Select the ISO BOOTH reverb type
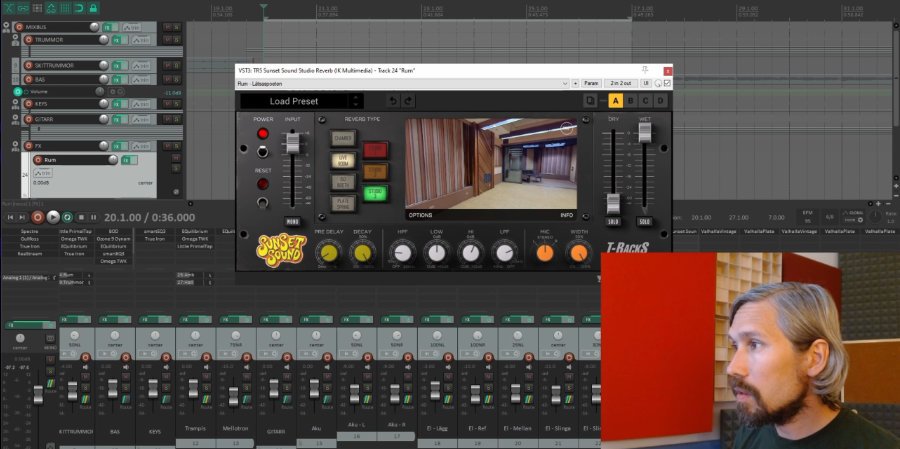The image size is (900, 449). [x=343, y=182]
